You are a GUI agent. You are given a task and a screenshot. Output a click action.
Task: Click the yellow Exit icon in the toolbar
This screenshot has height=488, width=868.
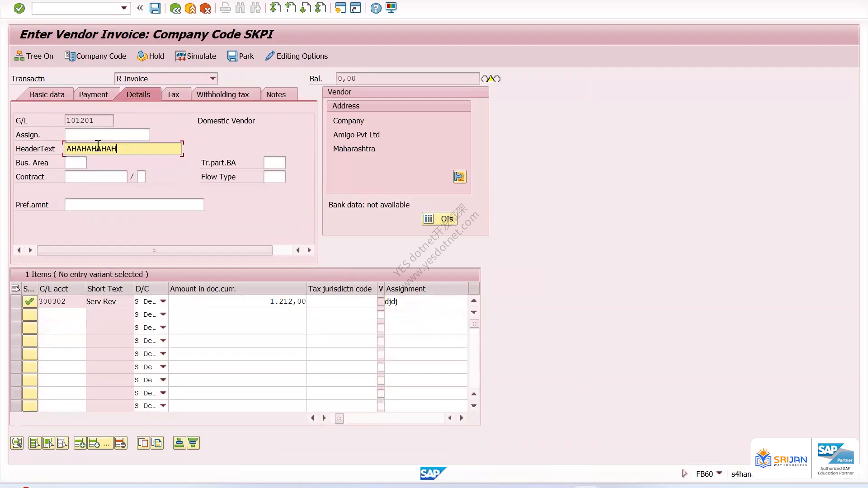click(190, 8)
